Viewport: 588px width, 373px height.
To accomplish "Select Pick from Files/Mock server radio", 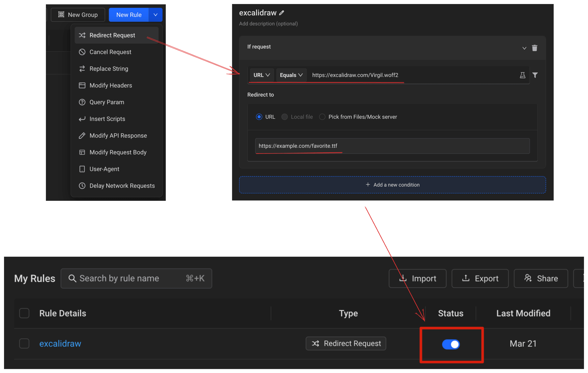I will pyautogui.click(x=322, y=117).
